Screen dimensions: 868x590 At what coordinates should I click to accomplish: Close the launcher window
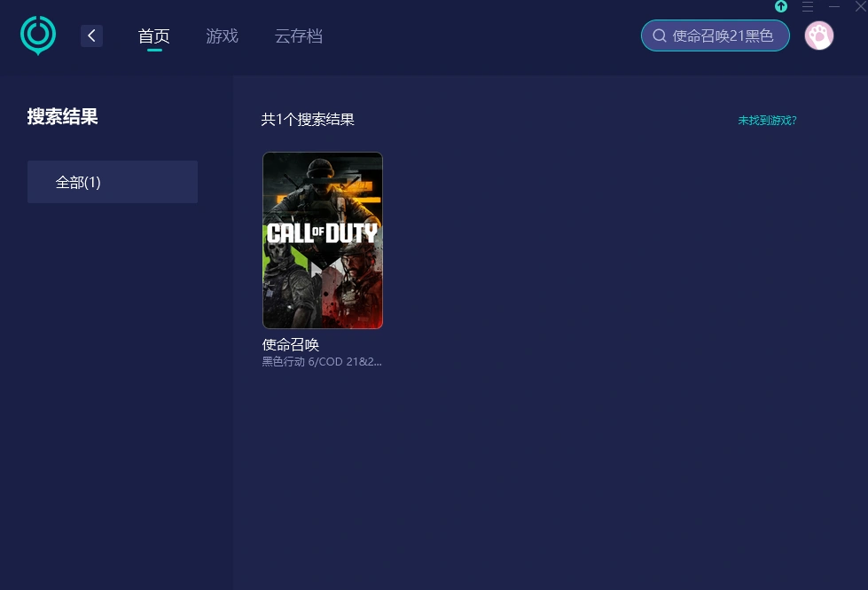[859, 6]
